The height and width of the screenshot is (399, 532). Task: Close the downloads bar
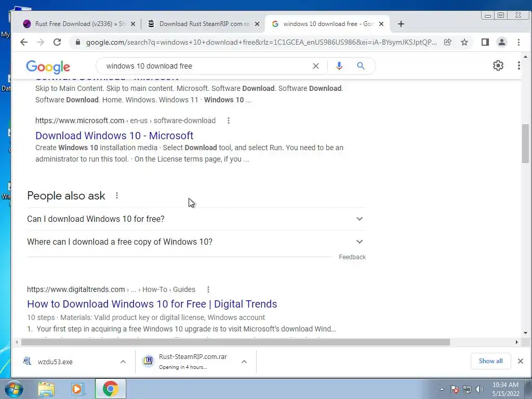[x=520, y=361]
